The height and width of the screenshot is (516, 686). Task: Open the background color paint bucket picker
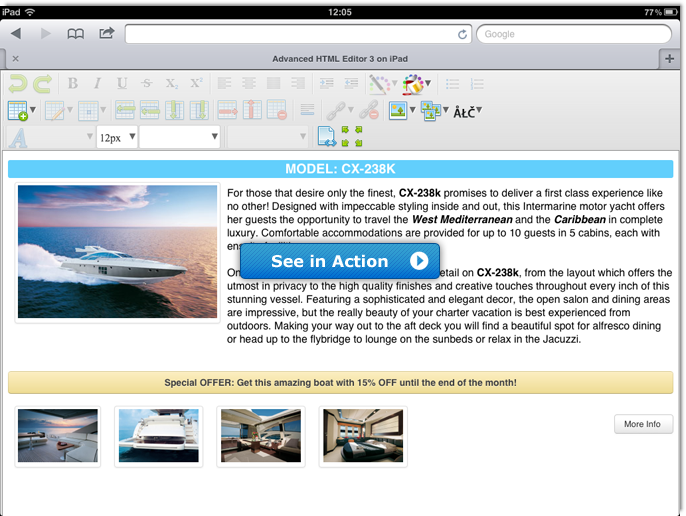413,84
